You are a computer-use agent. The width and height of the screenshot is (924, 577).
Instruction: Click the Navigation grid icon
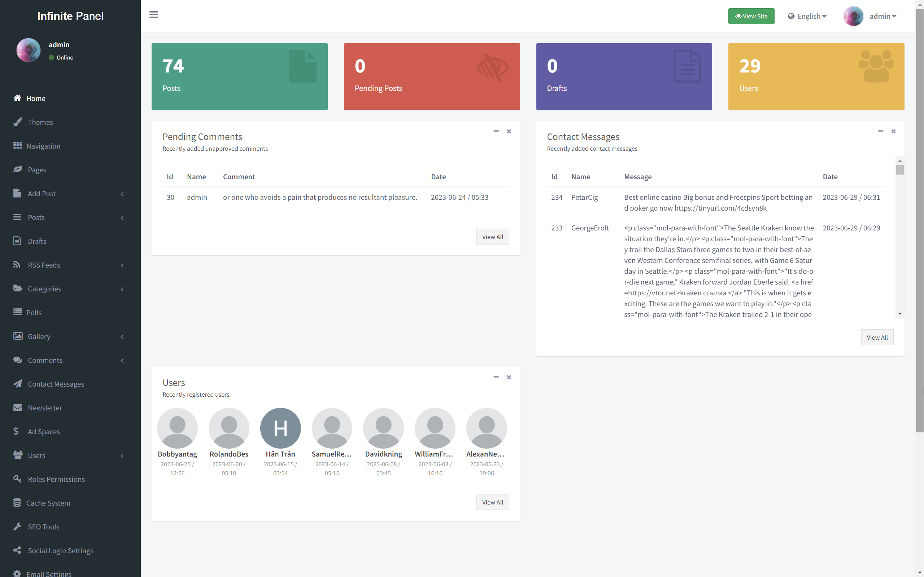point(18,145)
